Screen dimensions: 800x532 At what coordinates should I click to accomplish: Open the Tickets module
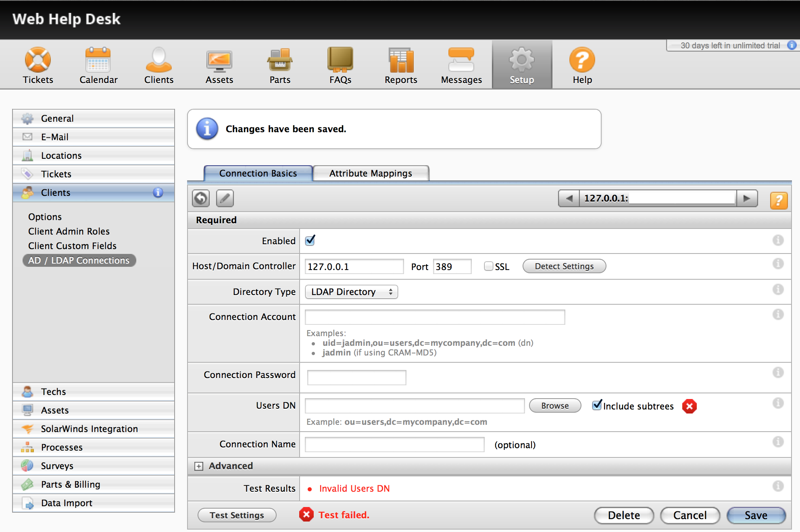tap(38, 65)
